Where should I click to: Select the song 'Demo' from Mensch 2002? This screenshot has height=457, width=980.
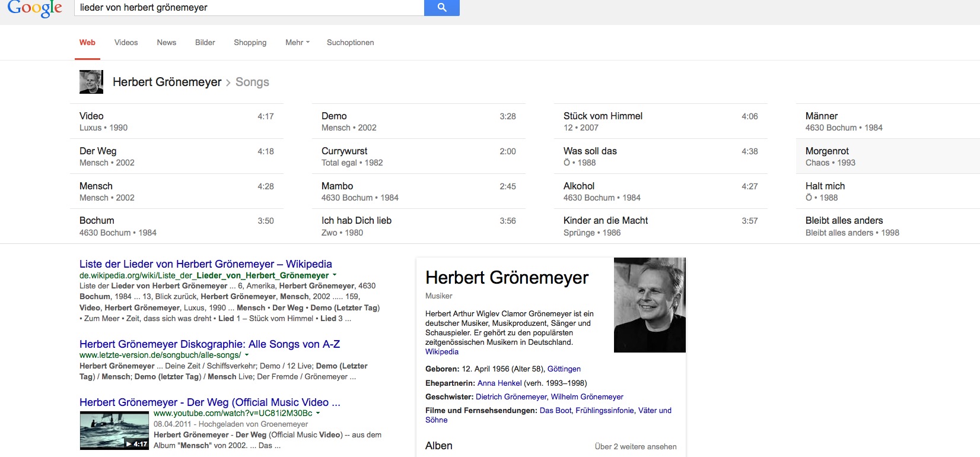point(419,121)
